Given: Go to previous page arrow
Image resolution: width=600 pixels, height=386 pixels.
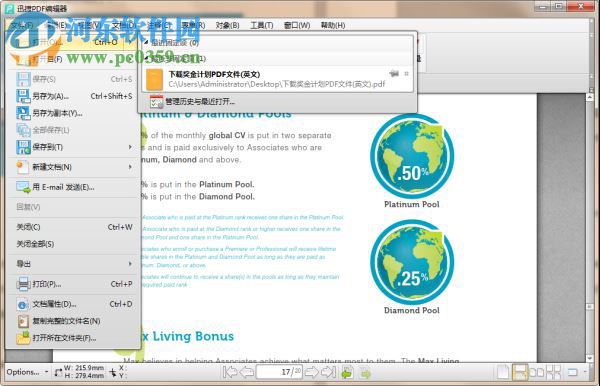Looking at the screenshot, I should click(247, 372).
